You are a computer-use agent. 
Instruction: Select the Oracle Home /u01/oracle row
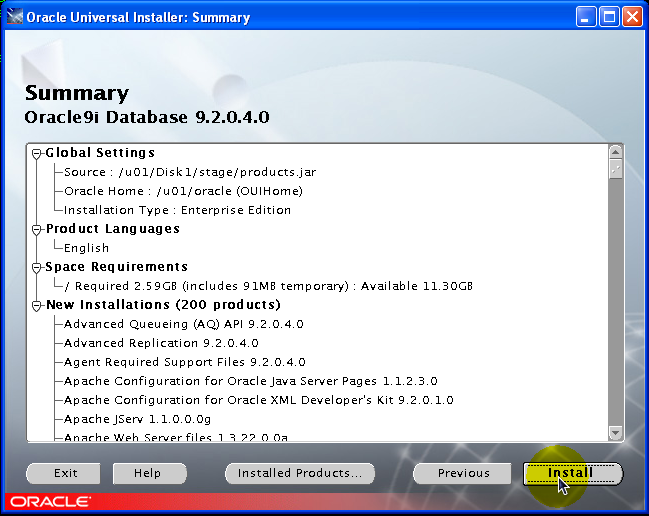183,191
